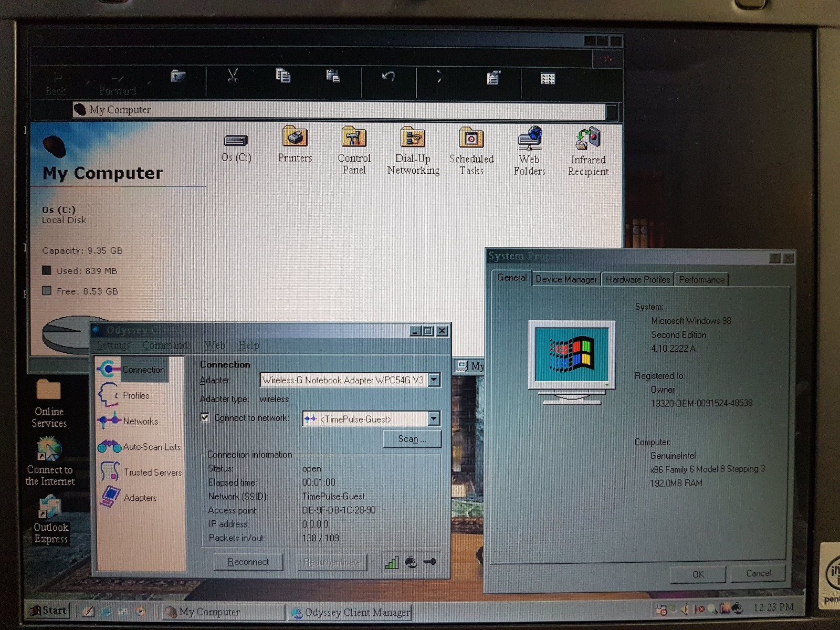Open the Infrared Recipient icon
The image size is (840, 630).
click(588, 152)
